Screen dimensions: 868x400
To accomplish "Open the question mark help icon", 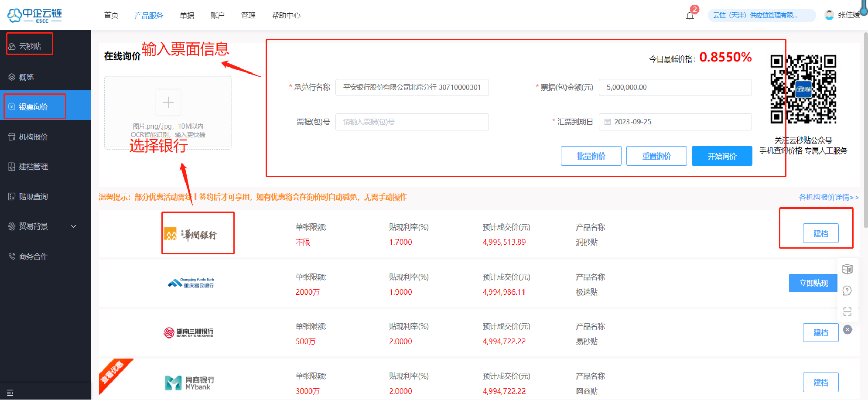I will coord(847,291).
